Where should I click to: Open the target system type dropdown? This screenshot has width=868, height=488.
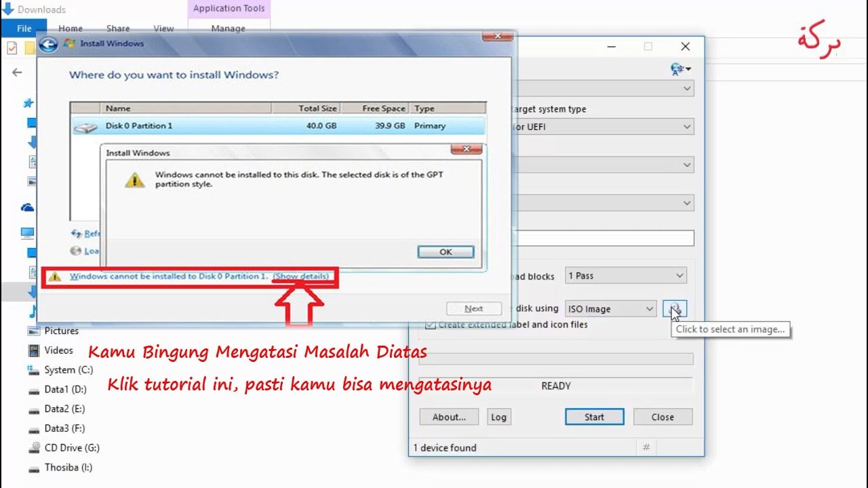604,127
